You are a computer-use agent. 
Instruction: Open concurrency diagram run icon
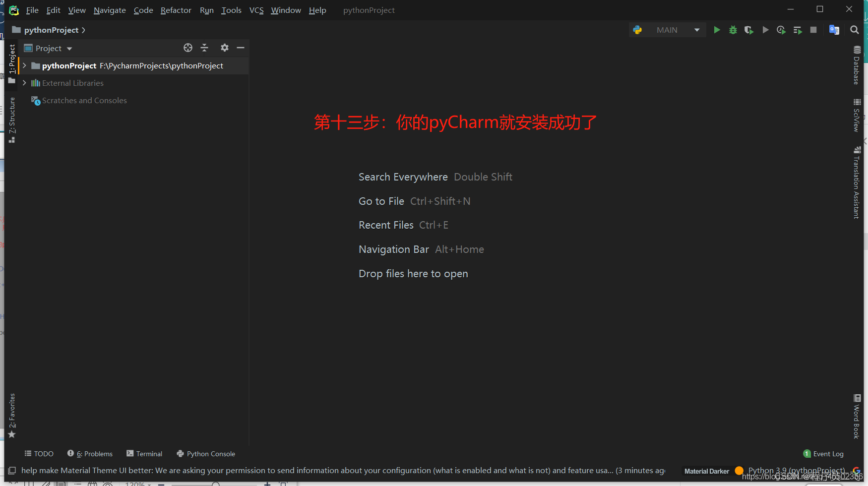click(x=798, y=30)
